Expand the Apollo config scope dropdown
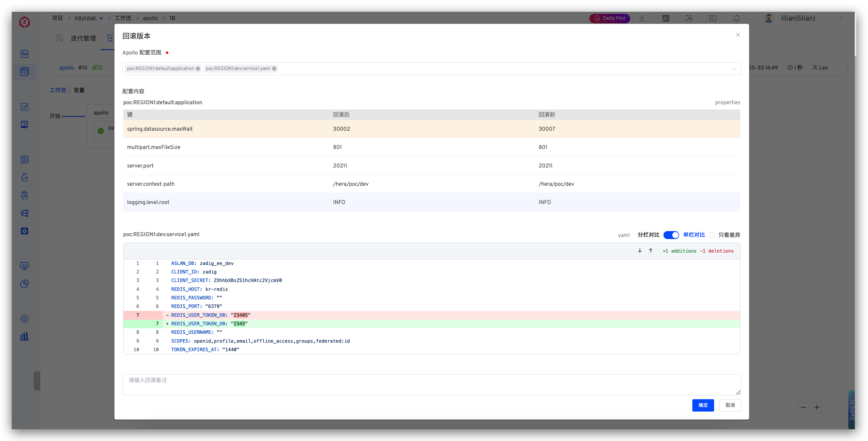 click(734, 69)
